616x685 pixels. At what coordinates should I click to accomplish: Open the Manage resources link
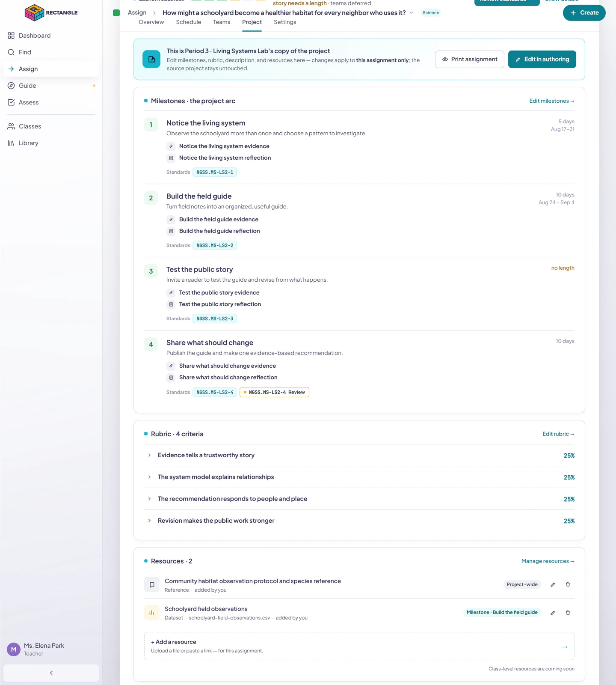(x=548, y=561)
